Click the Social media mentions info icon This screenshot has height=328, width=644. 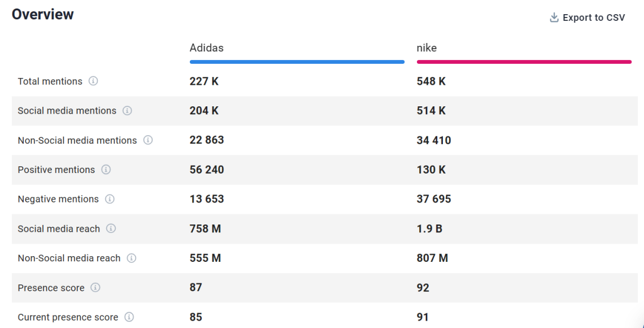pyautogui.click(x=126, y=111)
